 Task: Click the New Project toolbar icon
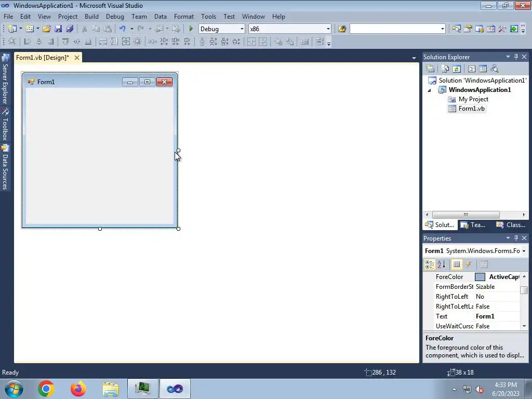click(12, 29)
